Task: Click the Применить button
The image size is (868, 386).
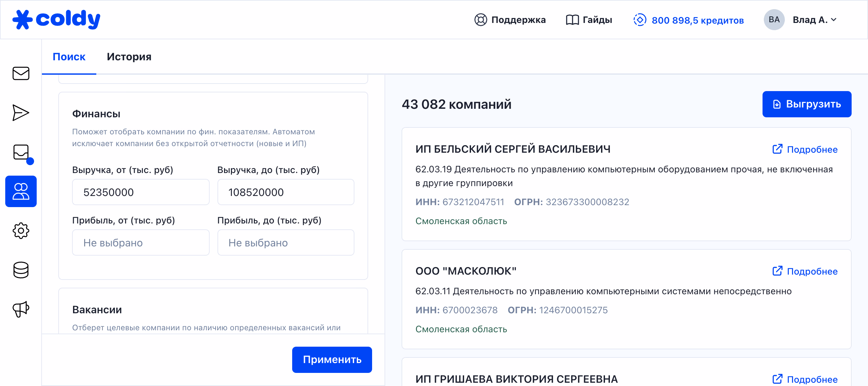Action: pyautogui.click(x=331, y=359)
